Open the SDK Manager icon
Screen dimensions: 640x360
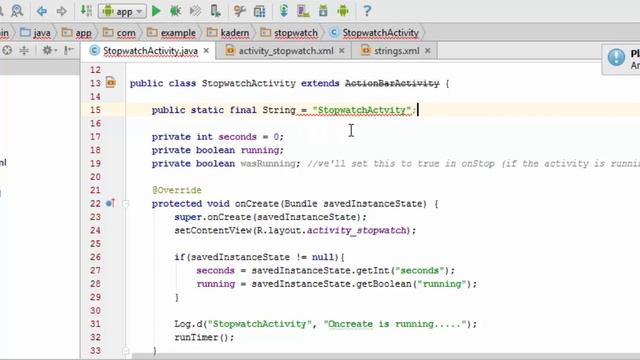point(323,11)
